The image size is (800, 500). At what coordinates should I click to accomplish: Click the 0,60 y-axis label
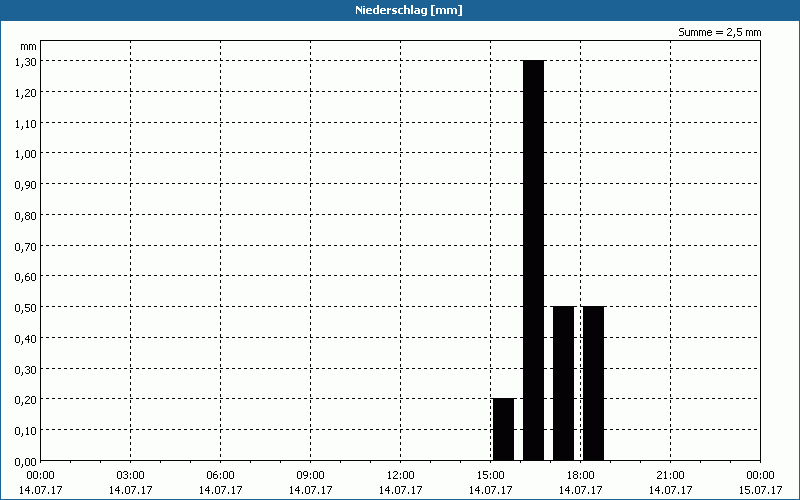[26, 277]
